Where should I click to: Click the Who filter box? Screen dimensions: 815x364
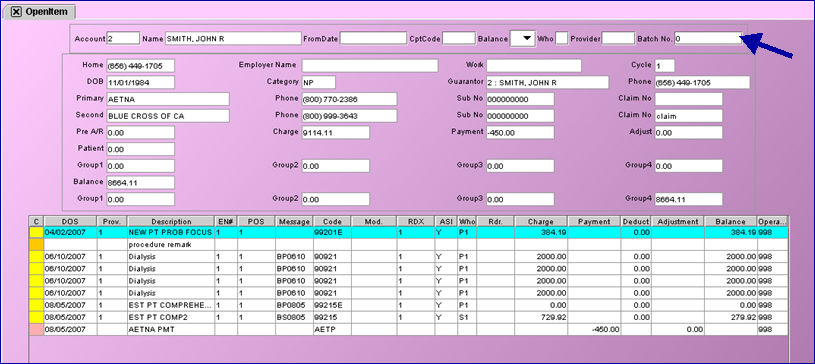click(561, 38)
